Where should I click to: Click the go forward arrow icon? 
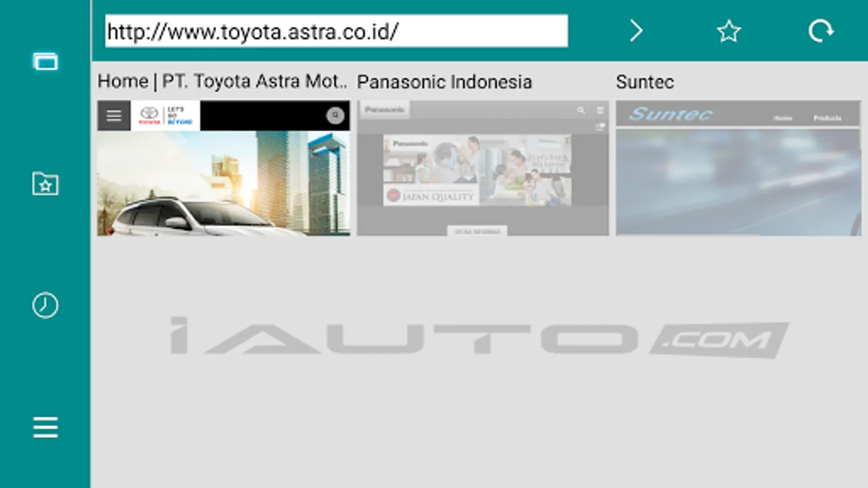636,31
